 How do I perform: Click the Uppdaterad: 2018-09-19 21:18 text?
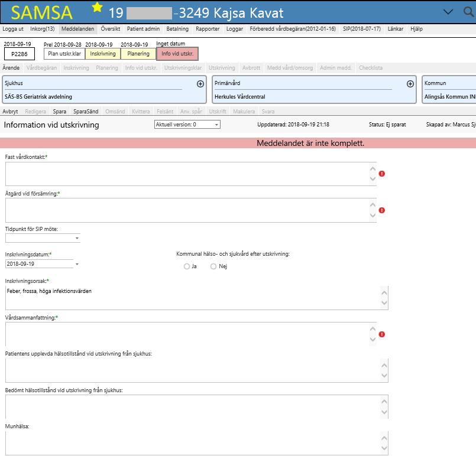(293, 124)
